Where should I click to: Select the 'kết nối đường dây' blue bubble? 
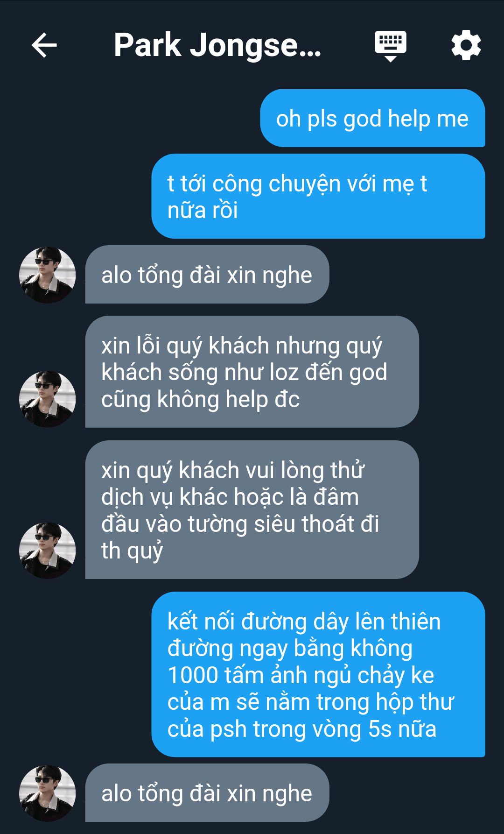[x=318, y=674]
